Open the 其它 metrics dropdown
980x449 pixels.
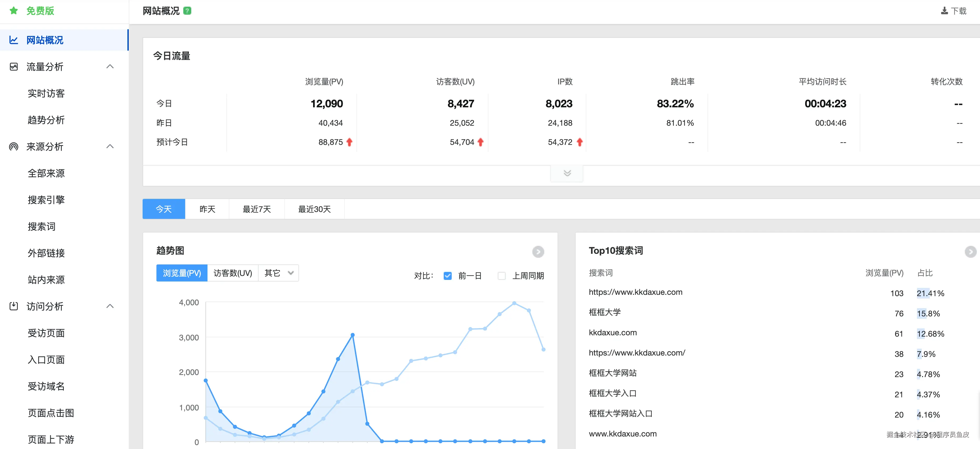pos(279,273)
